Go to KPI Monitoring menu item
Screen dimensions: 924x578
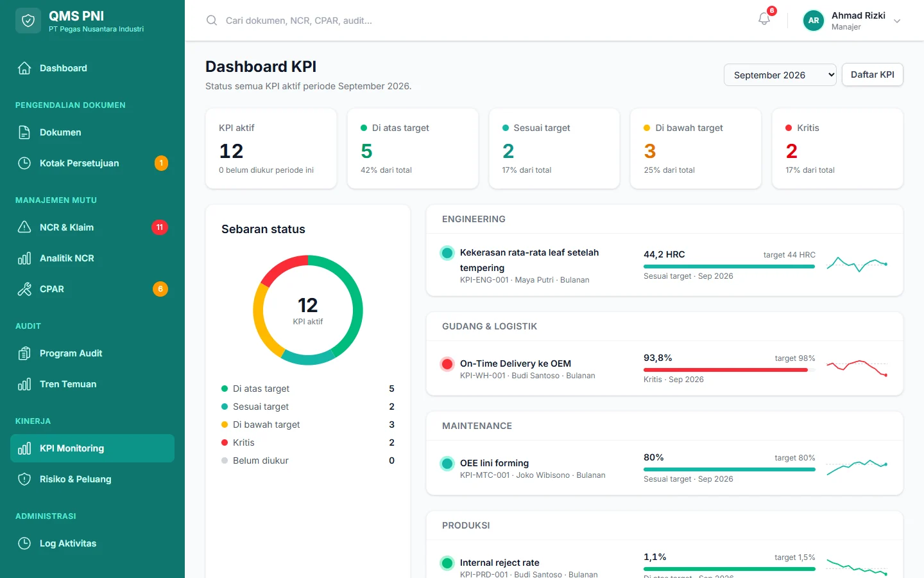click(92, 448)
